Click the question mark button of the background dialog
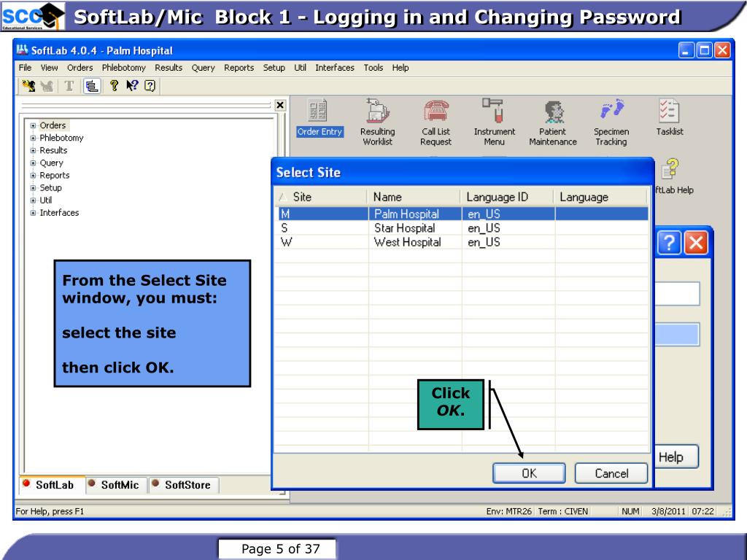Image resolution: width=747 pixels, height=560 pixels. pyautogui.click(x=670, y=243)
